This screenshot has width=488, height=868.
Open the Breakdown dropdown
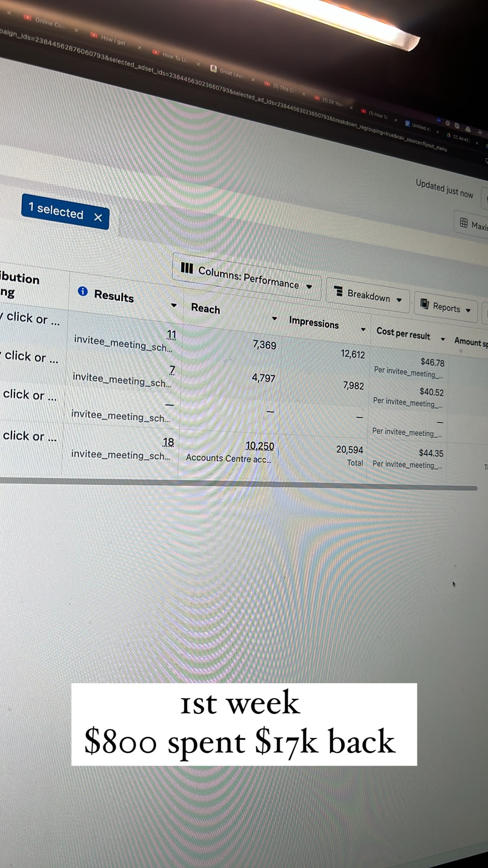(x=368, y=296)
